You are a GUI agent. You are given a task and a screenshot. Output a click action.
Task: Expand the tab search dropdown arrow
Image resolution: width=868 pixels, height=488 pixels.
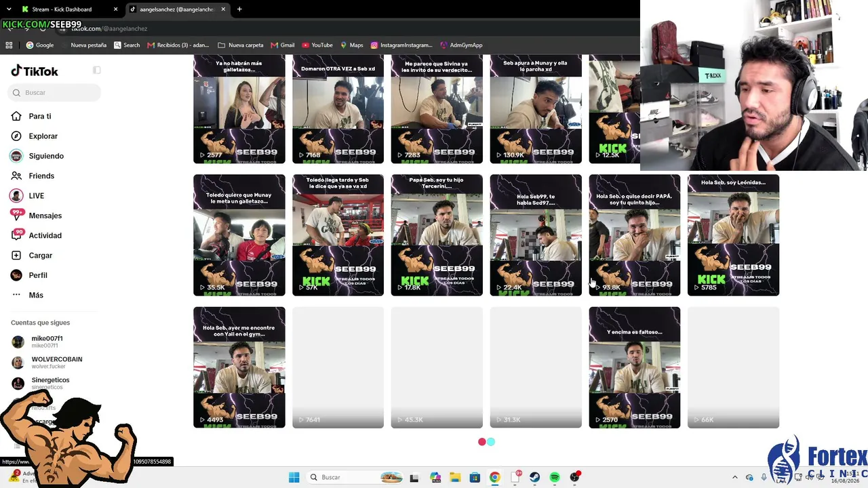[9, 9]
